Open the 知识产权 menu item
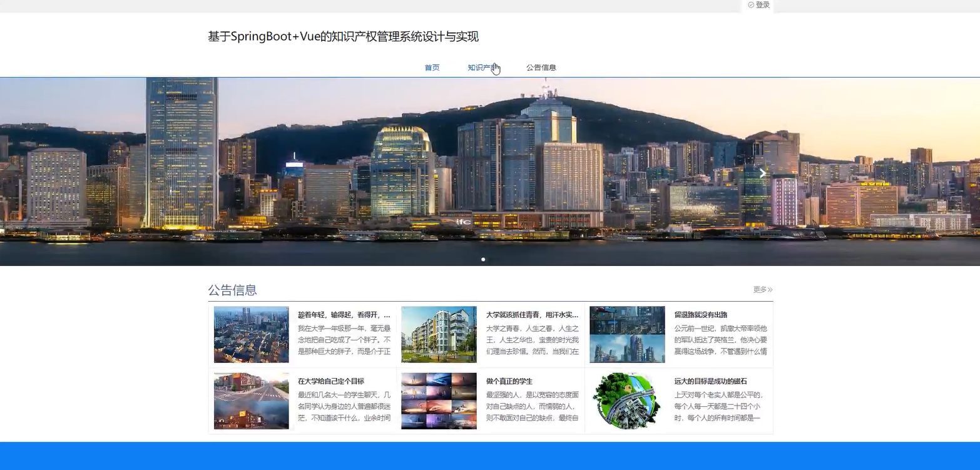Viewport: 980px width, 470px height. pyautogui.click(x=482, y=67)
